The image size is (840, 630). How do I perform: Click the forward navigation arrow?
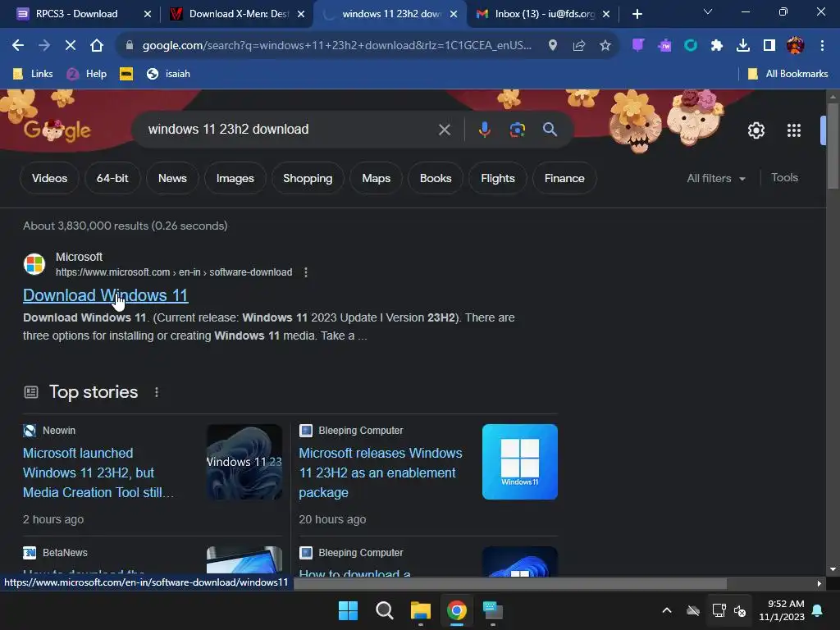[x=44, y=46]
